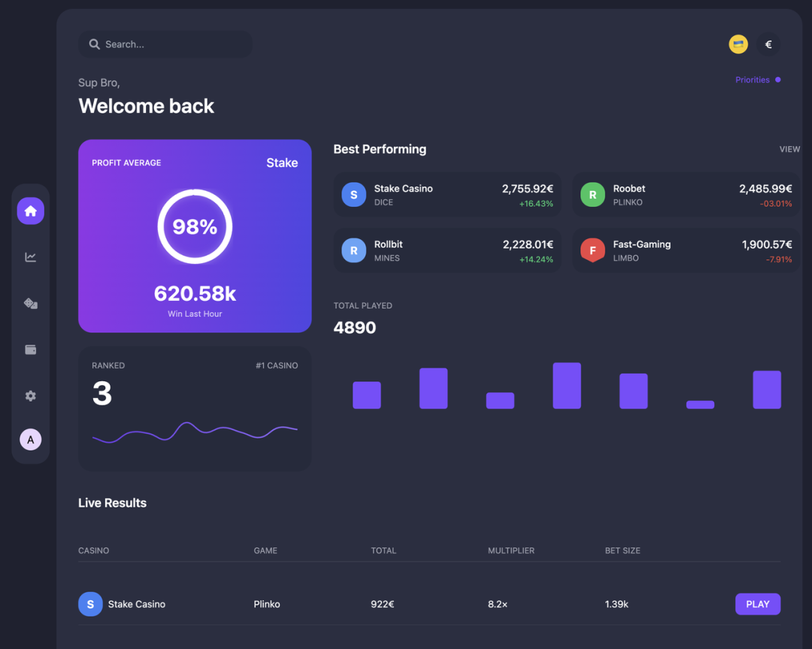Click the ranked number '3'
Screen dimensions: 812x649
(x=102, y=393)
